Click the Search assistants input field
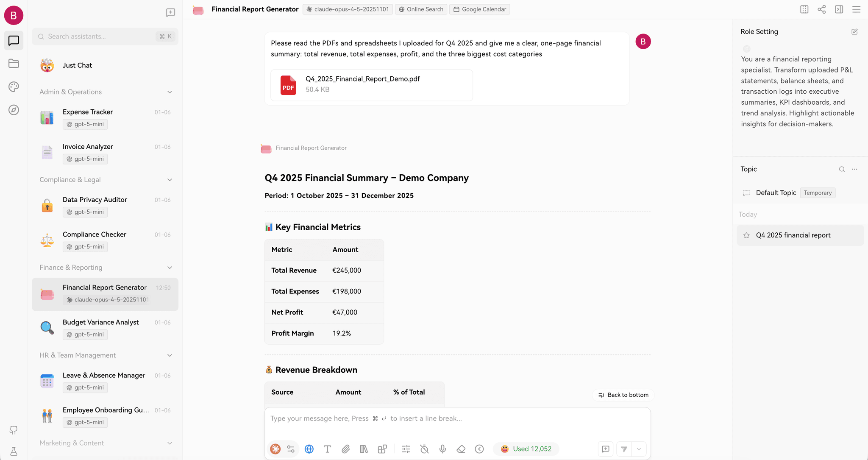868x460 pixels. coord(100,36)
